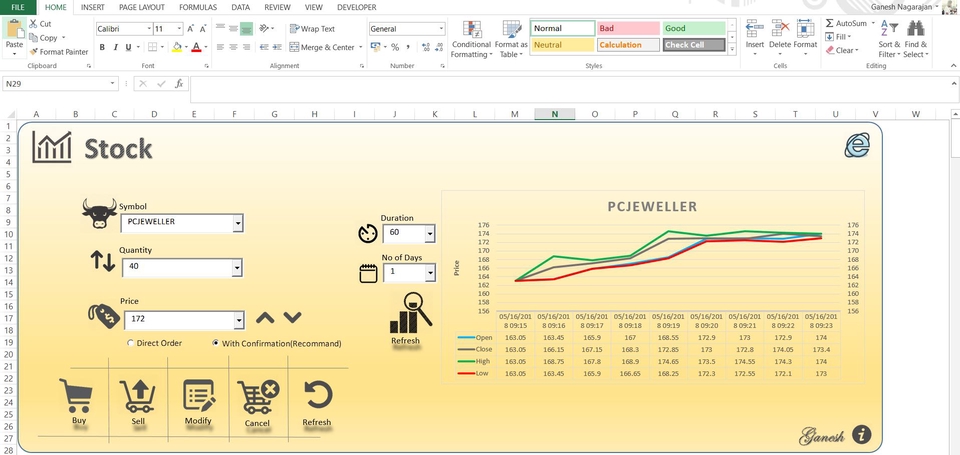
Task: Toggle Italic formatting
Action: [x=115, y=47]
